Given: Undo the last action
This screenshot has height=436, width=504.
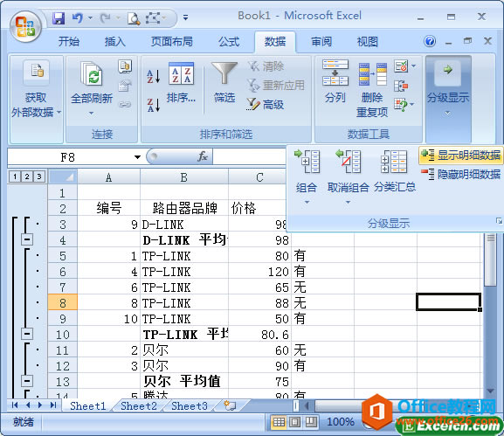Looking at the screenshot, I should coord(77,17).
